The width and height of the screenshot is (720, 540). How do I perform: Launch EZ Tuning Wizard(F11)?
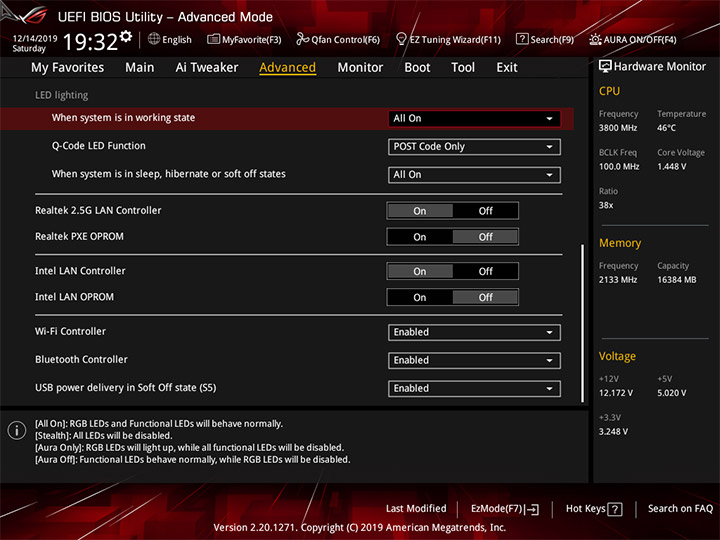coord(448,39)
